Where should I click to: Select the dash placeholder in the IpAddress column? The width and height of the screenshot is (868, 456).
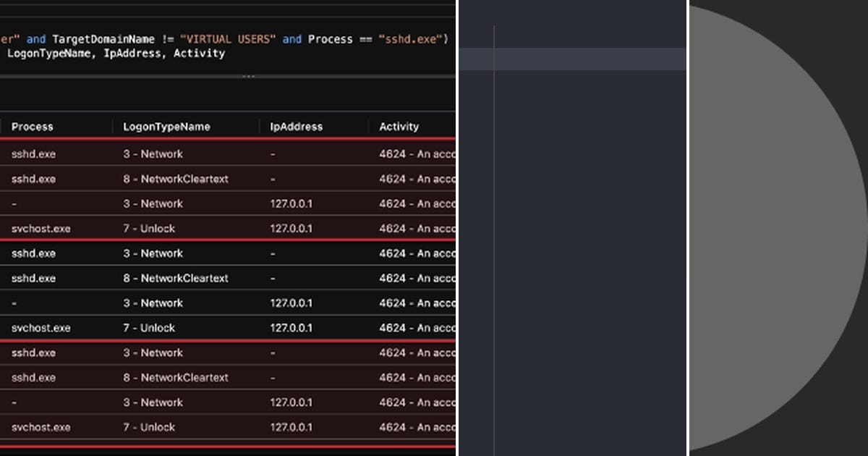point(272,154)
